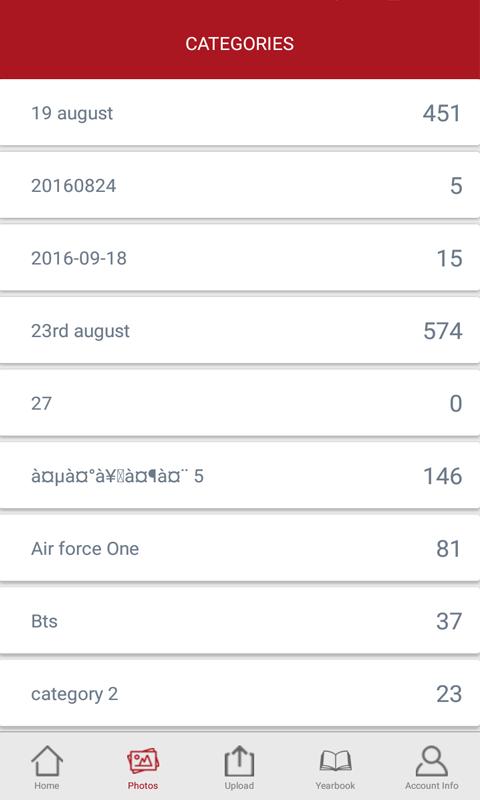This screenshot has height=800, width=480.
Task: Select the Air force One category
Action: (x=240, y=548)
